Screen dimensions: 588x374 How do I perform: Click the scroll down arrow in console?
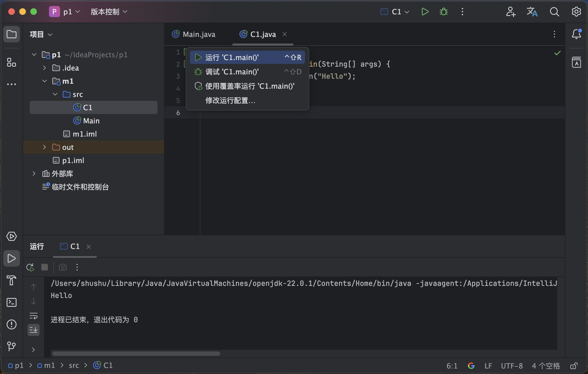click(34, 301)
